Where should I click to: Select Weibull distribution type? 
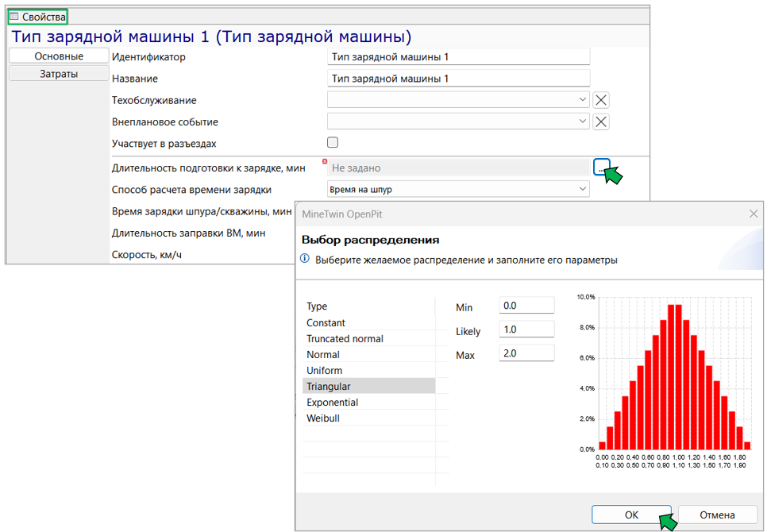click(369, 418)
